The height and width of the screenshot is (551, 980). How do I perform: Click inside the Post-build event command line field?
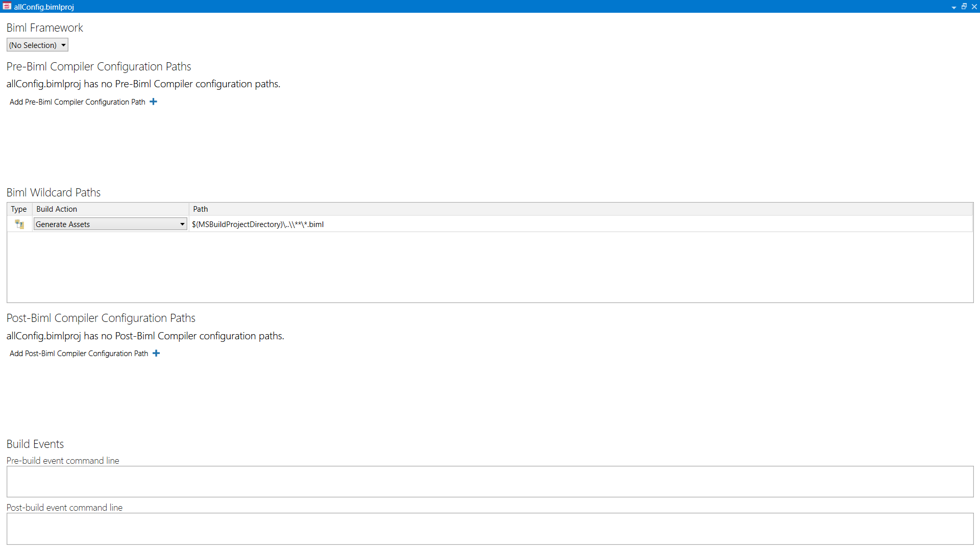tap(490, 529)
